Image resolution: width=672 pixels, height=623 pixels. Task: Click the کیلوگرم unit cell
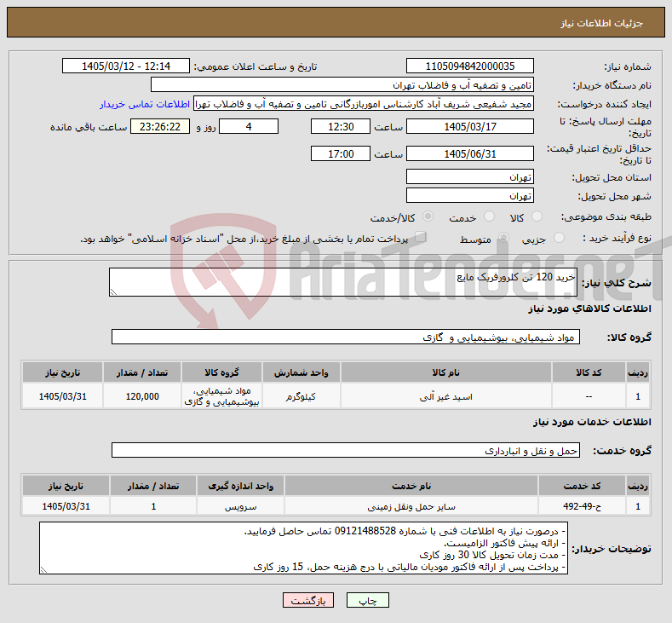coord(301,396)
